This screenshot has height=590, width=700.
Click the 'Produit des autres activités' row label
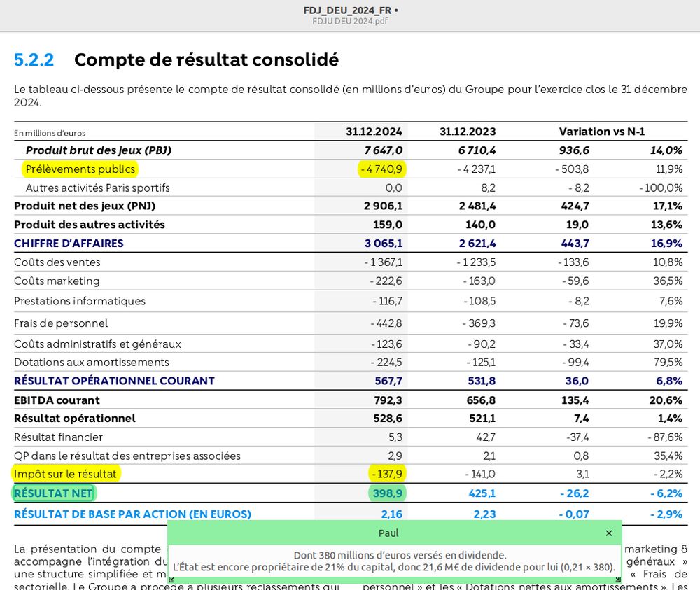coord(90,225)
